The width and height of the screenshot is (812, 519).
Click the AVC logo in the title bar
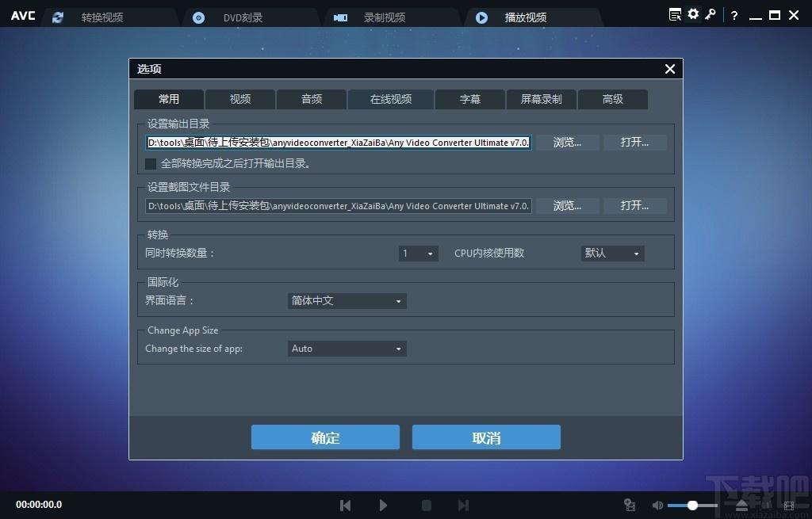tap(23, 16)
